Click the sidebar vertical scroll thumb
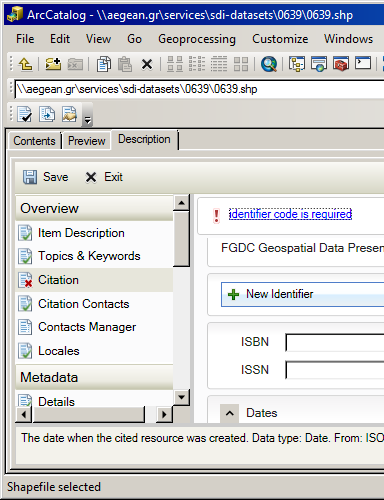This screenshot has height=500, width=384. coord(182,239)
